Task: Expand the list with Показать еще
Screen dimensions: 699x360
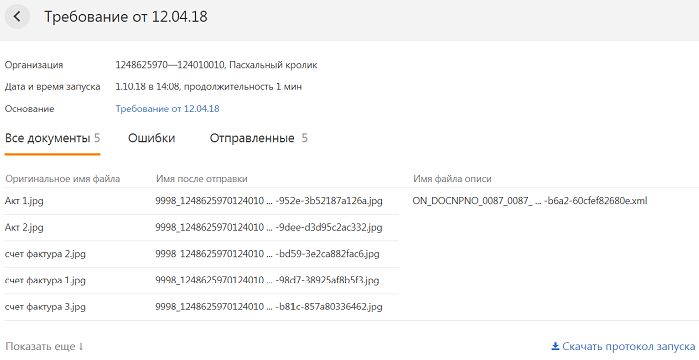Action: point(44,346)
